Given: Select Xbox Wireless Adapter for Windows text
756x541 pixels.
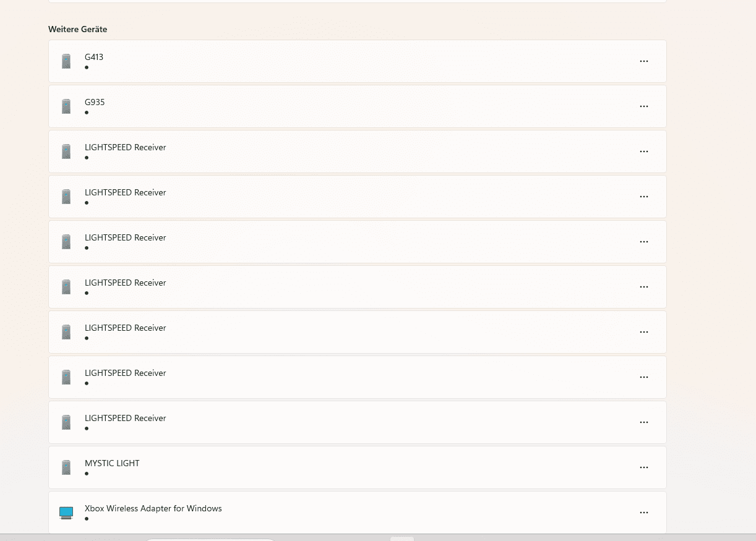Looking at the screenshot, I should (x=153, y=508).
